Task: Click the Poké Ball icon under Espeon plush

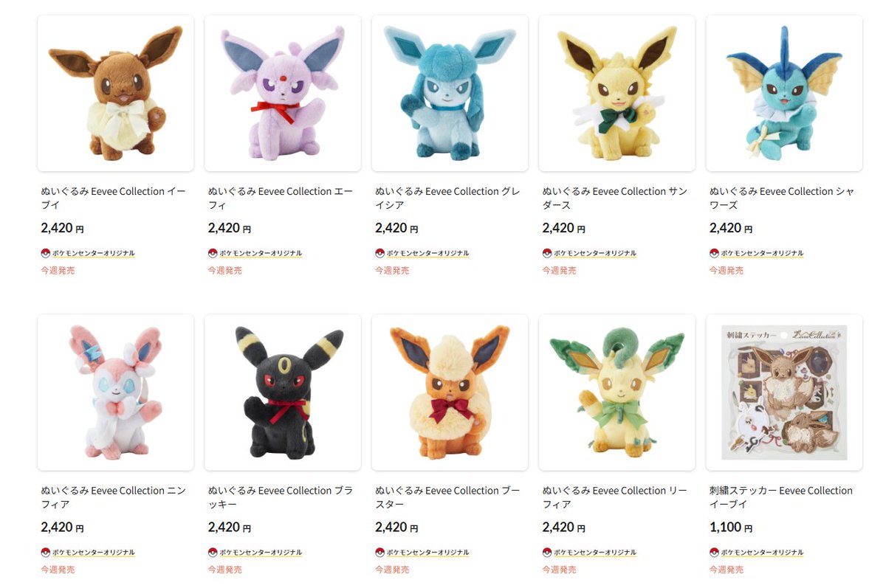Action: click(213, 252)
